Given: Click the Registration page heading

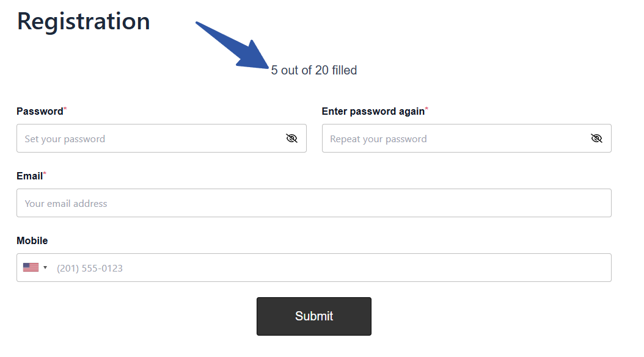Looking at the screenshot, I should click(x=84, y=21).
